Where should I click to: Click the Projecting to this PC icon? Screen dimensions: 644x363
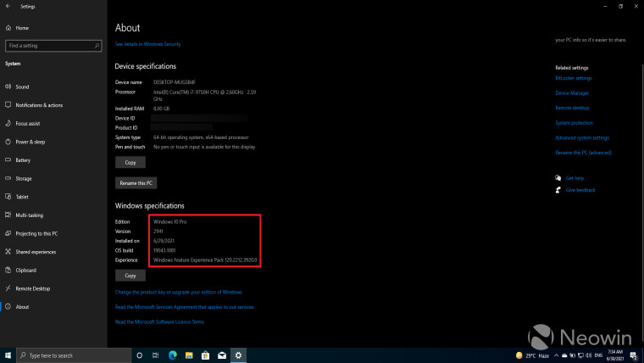point(8,233)
